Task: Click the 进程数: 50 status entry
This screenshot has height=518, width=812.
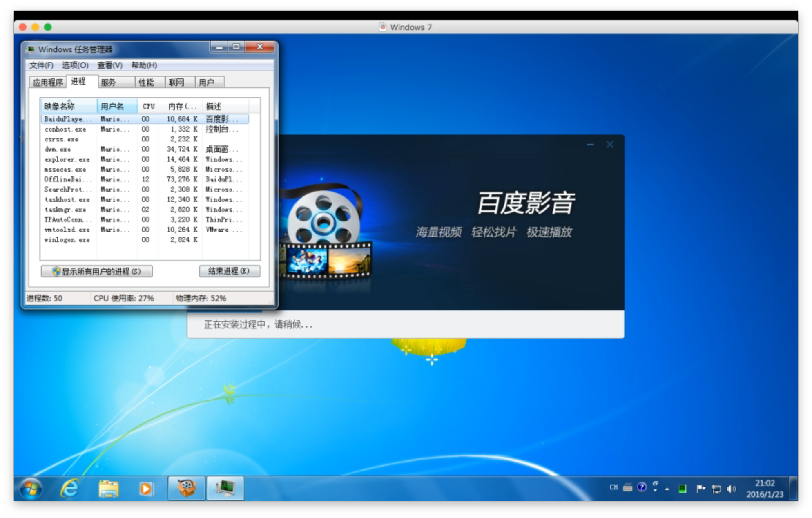Action: coord(45,298)
